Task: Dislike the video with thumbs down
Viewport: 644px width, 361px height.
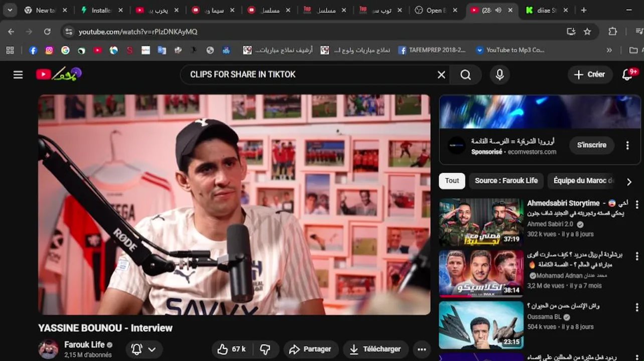Action: 265,349
